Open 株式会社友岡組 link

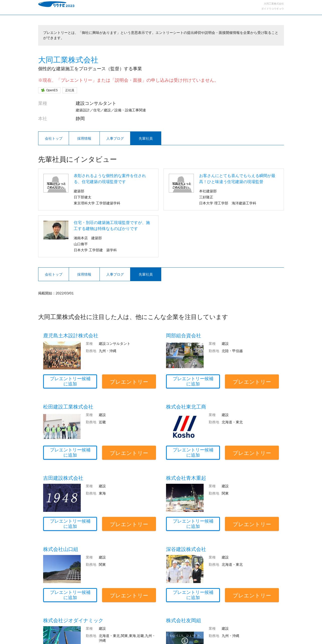tap(183, 620)
